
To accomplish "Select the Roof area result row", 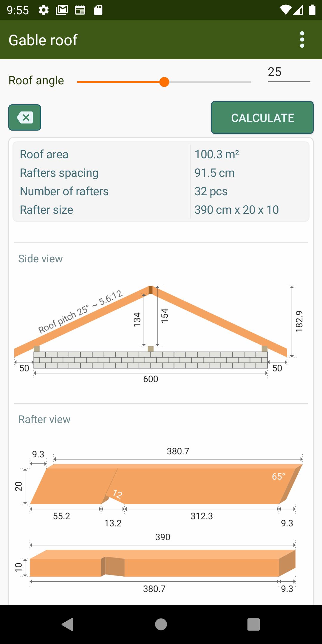I will pyautogui.click(x=161, y=154).
